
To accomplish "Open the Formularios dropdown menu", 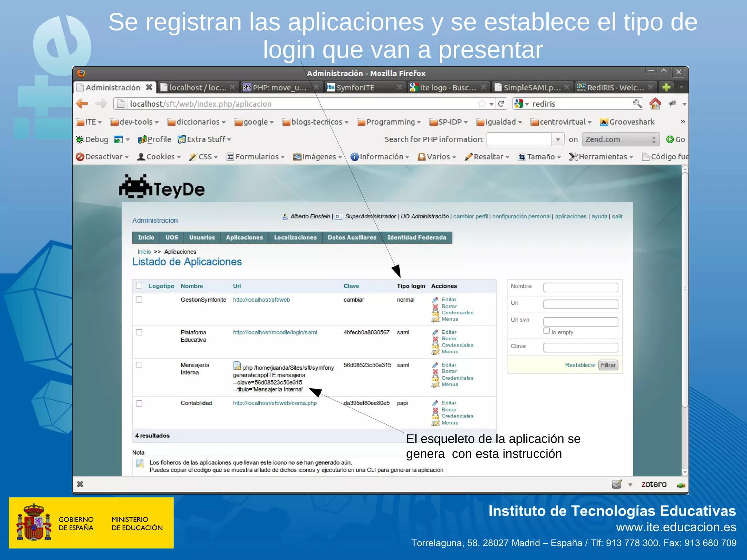I will pyautogui.click(x=255, y=157).
